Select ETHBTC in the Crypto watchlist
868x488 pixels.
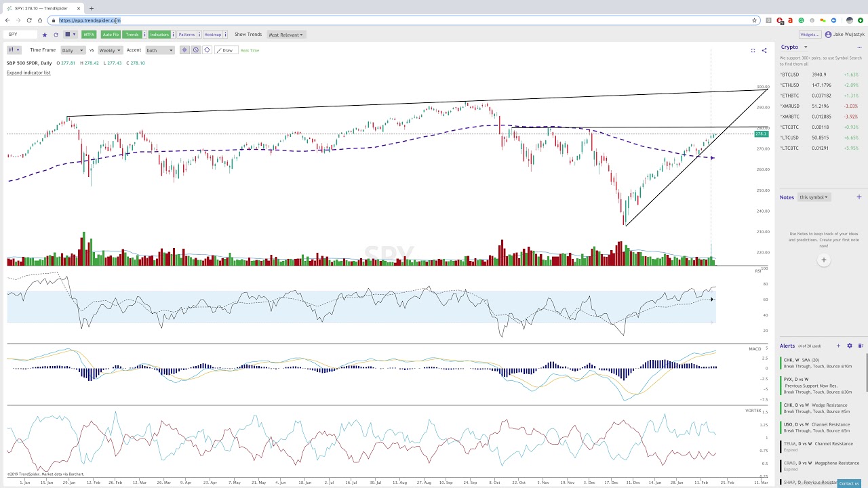pos(821,96)
